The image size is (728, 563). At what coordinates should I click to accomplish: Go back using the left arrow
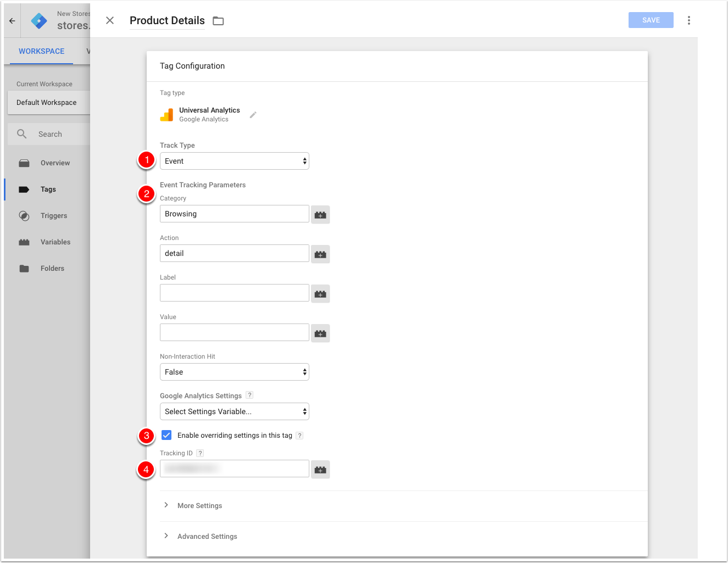coord(12,21)
